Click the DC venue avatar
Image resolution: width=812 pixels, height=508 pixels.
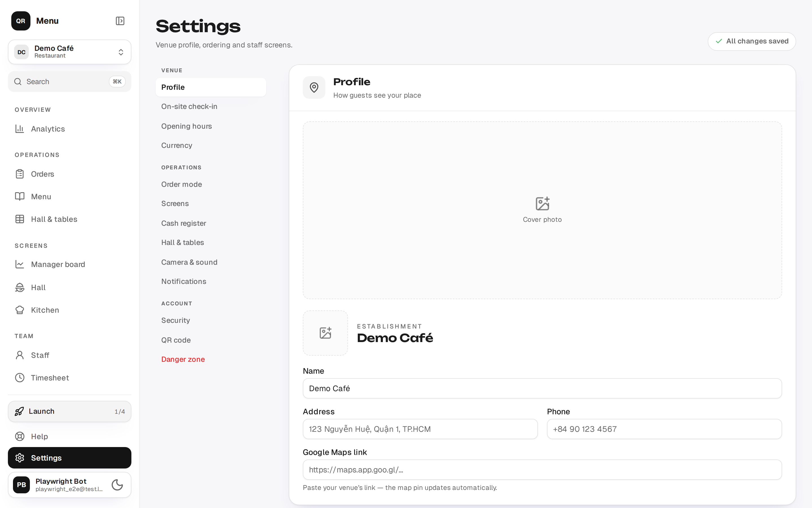pos(21,52)
